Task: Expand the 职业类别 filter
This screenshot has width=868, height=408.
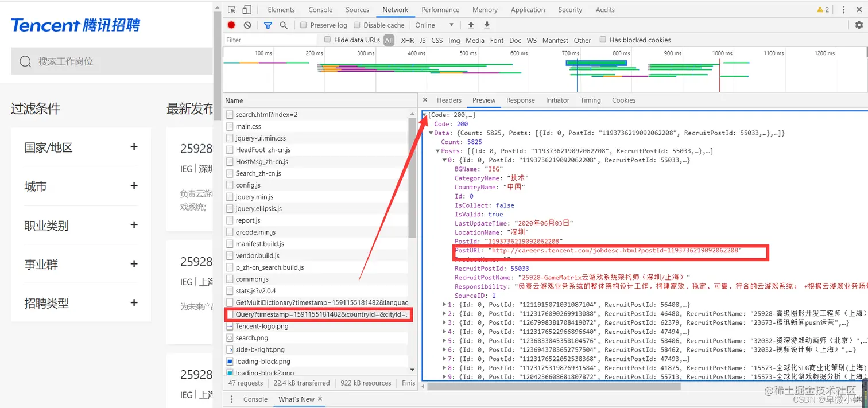Action: click(x=134, y=225)
